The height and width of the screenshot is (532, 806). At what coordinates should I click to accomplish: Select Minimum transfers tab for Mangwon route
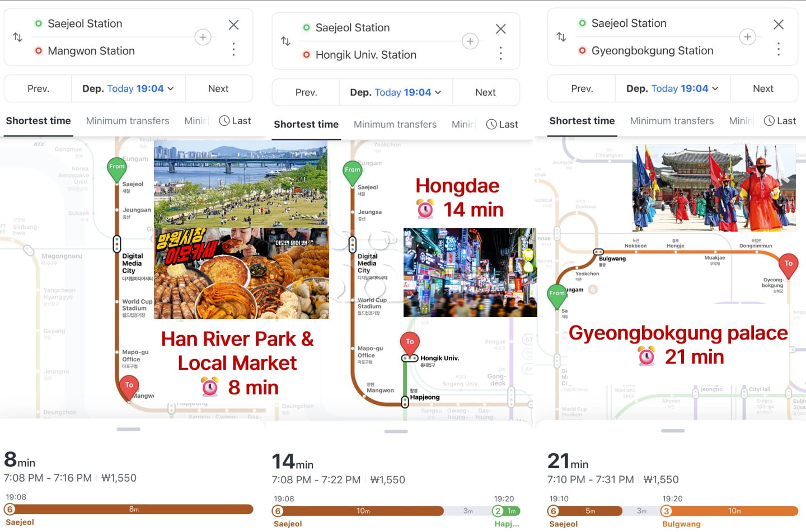(x=128, y=121)
